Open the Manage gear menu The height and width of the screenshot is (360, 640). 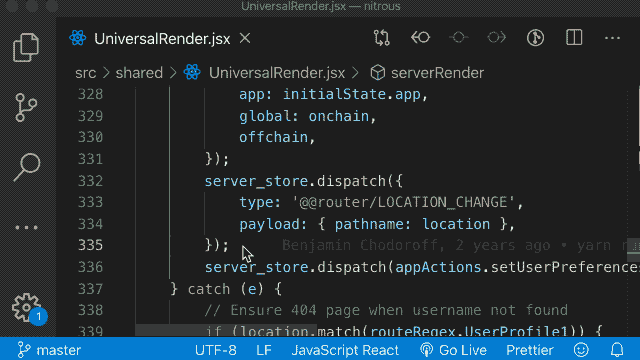click(x=27, y=308)
